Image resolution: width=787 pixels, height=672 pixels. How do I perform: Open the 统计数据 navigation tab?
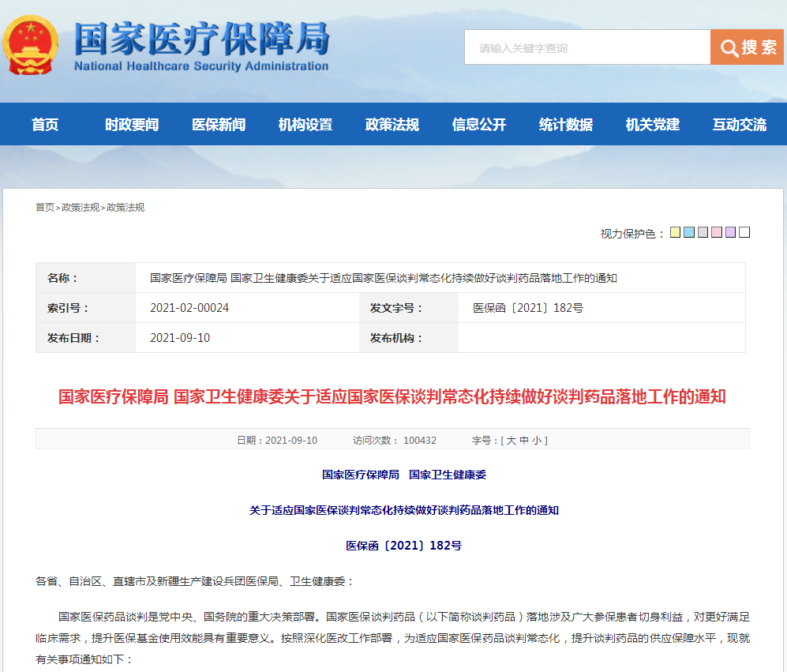(566, 125)
